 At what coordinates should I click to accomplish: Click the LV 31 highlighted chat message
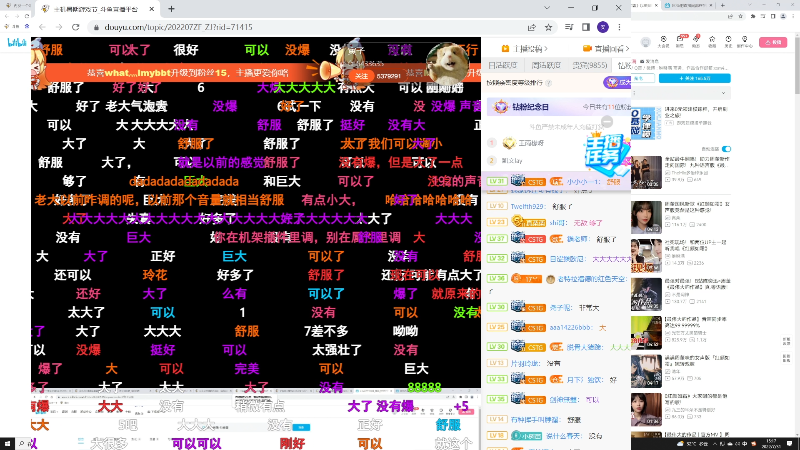tap(556, 181)
